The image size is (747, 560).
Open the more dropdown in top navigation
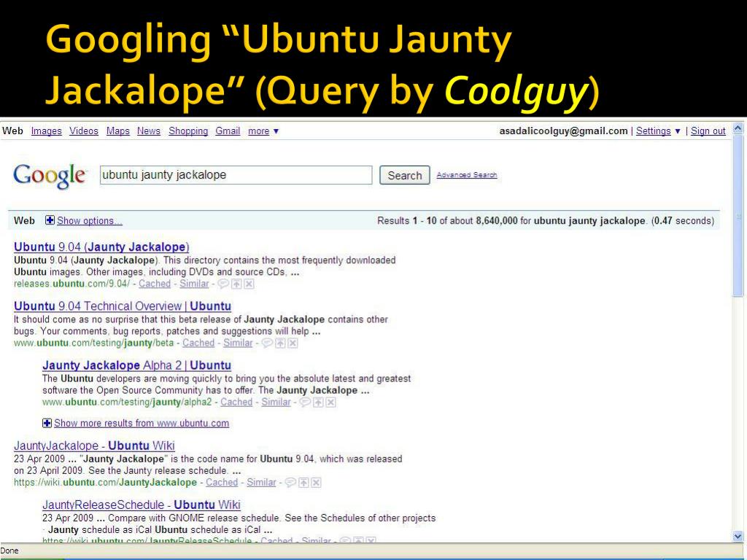263,131
